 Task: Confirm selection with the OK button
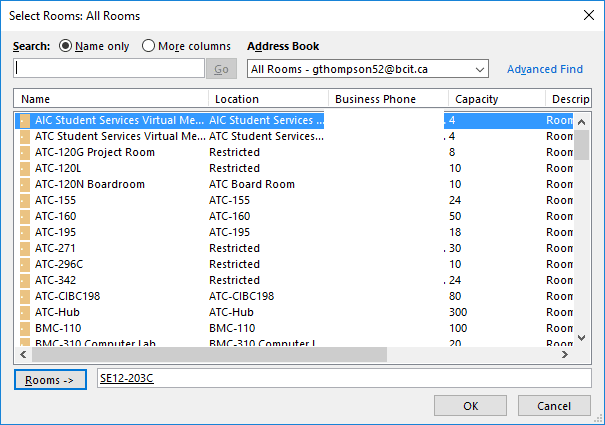coord(470,406)
